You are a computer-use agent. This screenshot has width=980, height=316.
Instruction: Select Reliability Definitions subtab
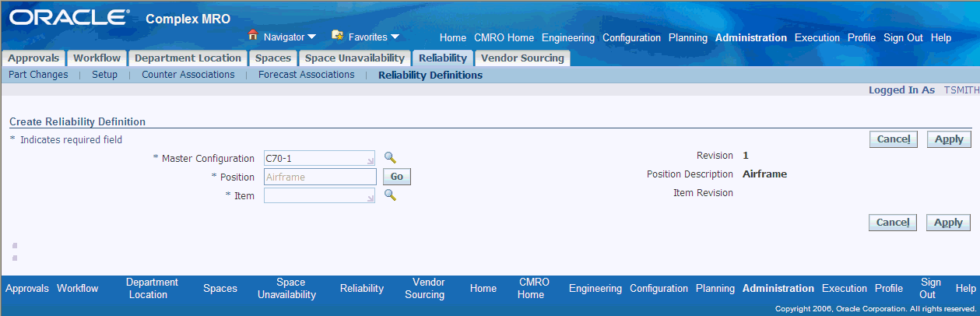(430, 75)
